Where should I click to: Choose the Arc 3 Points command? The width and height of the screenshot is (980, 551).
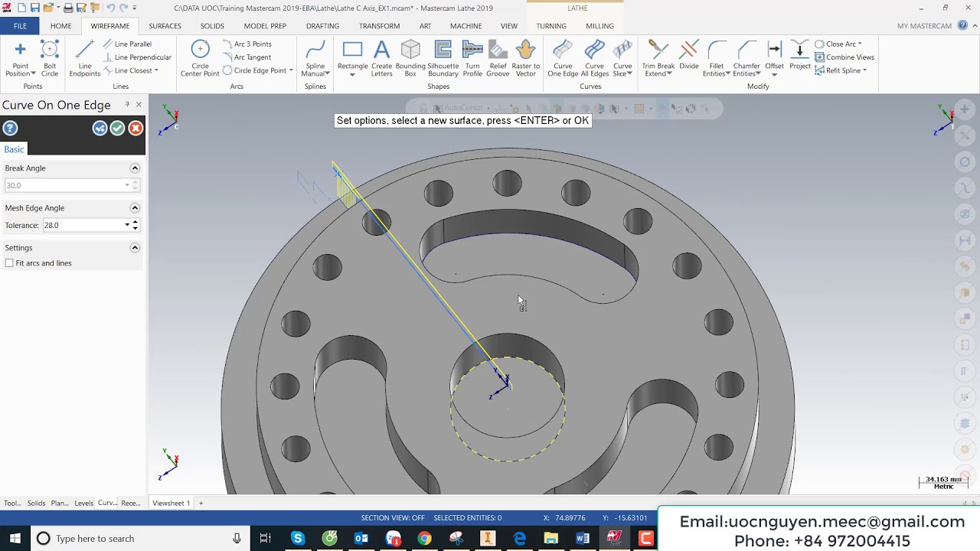(247, 44)
